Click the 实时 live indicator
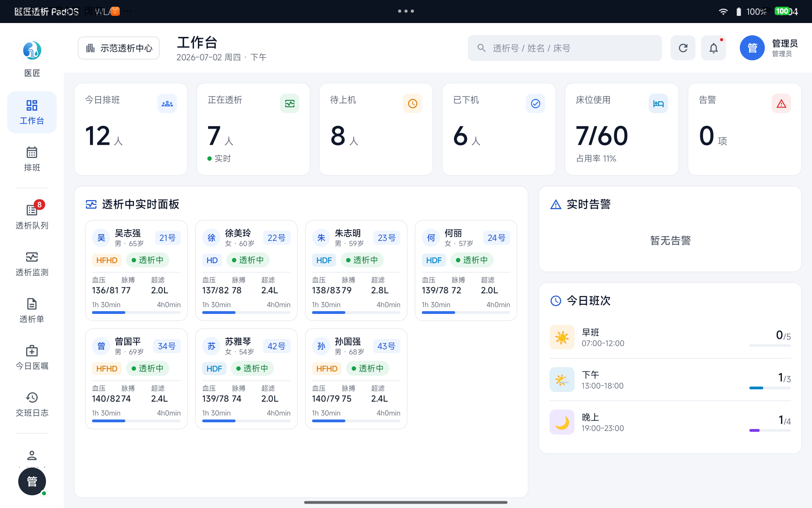Screen dimensions: 812x508 point(219,159)
